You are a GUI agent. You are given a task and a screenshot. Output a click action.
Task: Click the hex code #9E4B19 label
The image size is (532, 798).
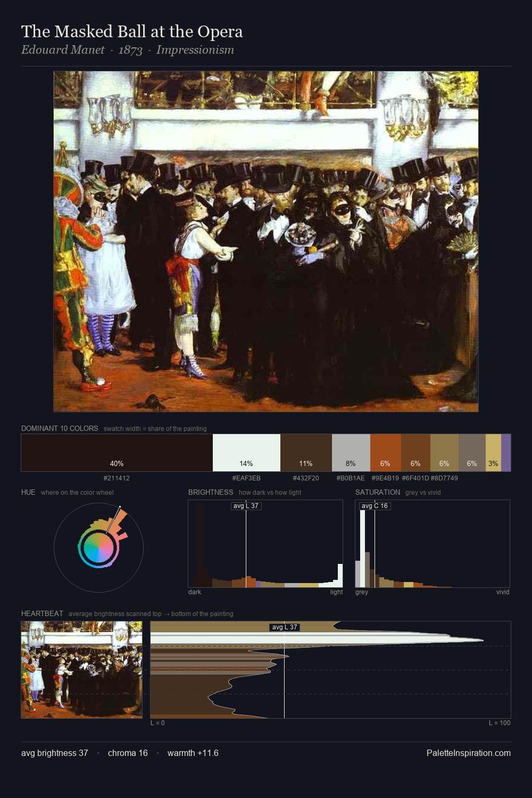385,478
